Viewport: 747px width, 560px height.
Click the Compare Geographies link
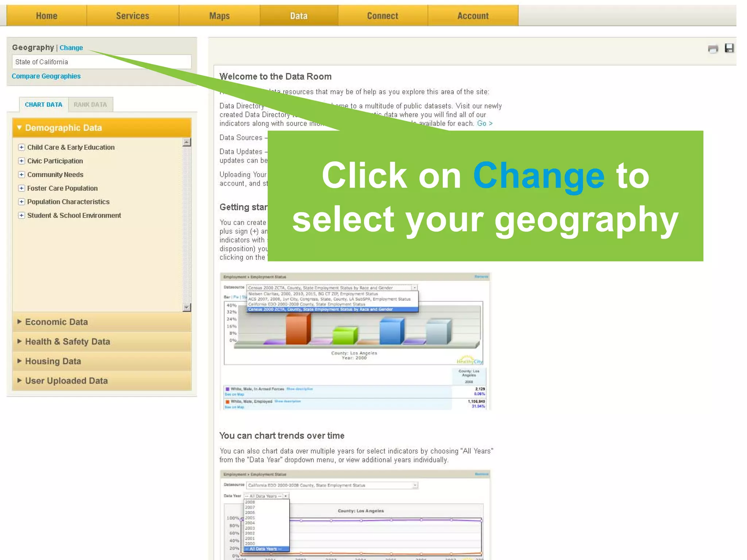tap(46, 76)
